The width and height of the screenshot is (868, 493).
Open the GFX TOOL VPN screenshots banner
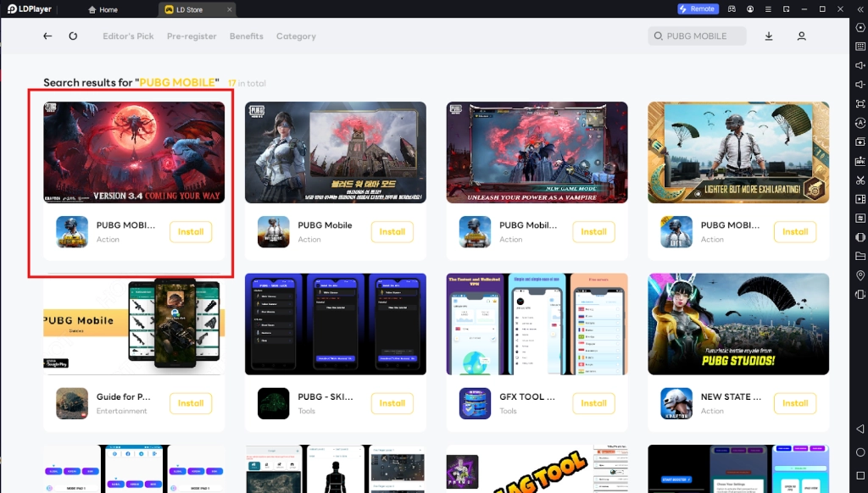coord(537,324)
